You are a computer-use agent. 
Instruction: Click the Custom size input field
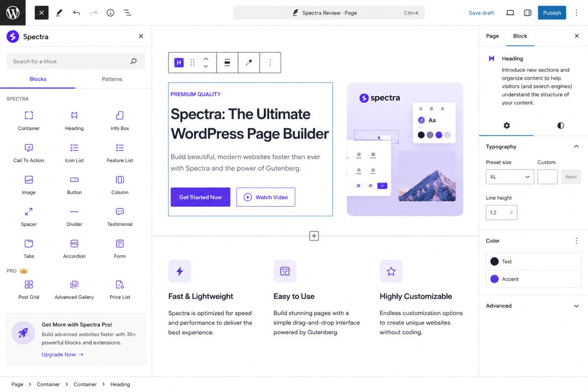tap(547, 177)
